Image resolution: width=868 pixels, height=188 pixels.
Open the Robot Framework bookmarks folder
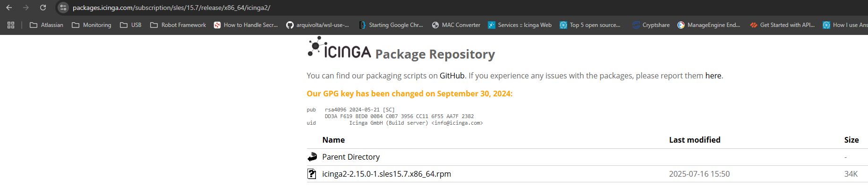tap(178, 25)
